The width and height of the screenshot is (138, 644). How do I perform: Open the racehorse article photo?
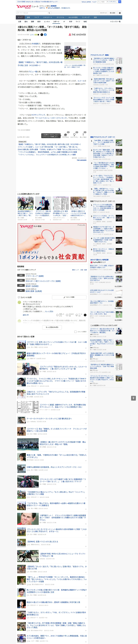pos(75,53)
